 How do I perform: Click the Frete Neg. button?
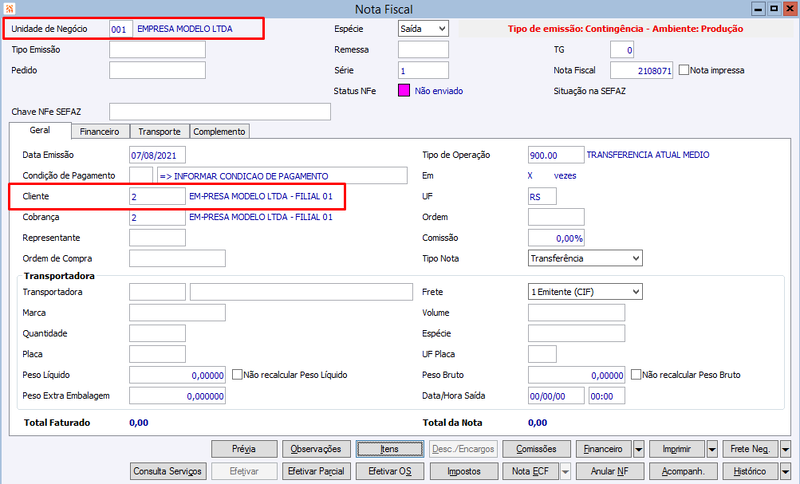(750, 449)
